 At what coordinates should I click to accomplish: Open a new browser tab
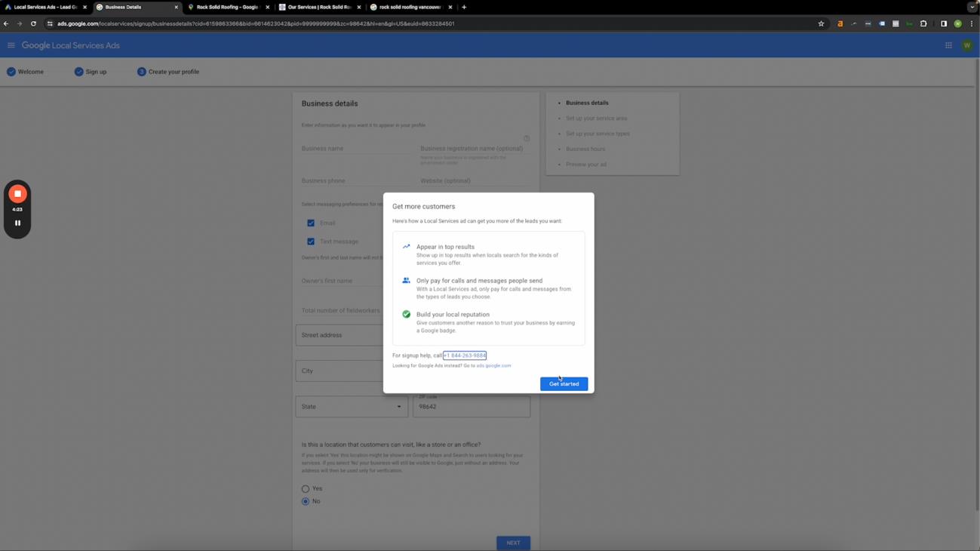coord(464,7)
